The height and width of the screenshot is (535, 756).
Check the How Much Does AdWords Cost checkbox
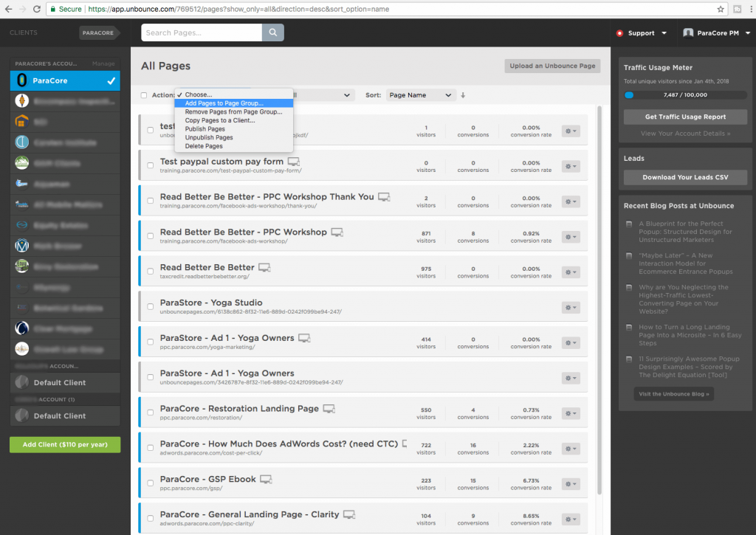[151, 448]
